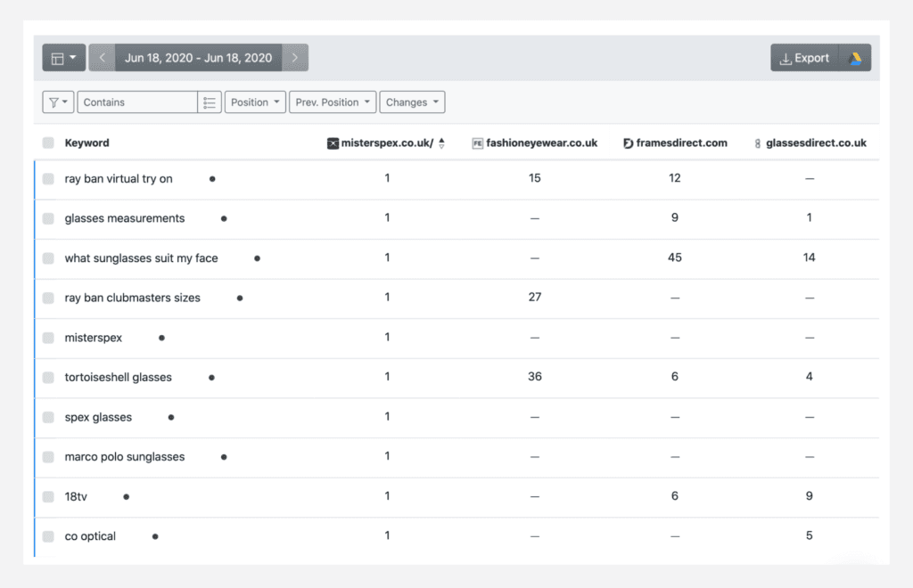The image size is (913, 588).
Task: Export to Google Drive icon
Action: point(855,58)
